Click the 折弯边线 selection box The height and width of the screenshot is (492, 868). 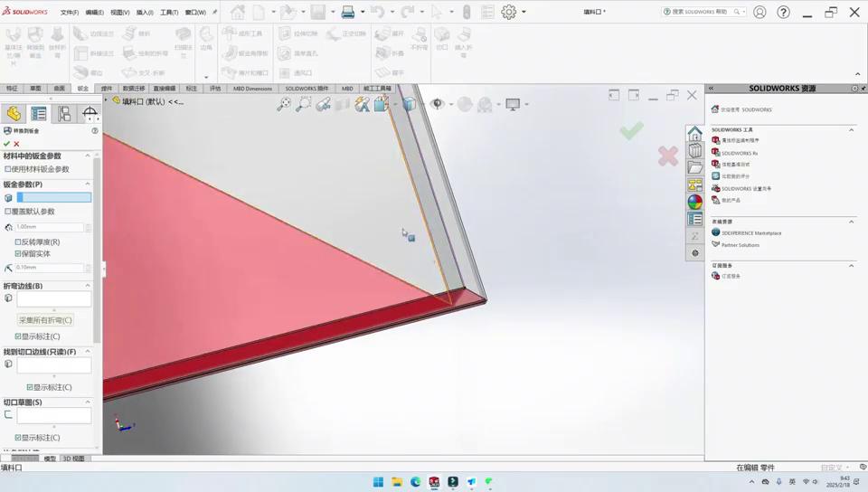pos(53,298)
